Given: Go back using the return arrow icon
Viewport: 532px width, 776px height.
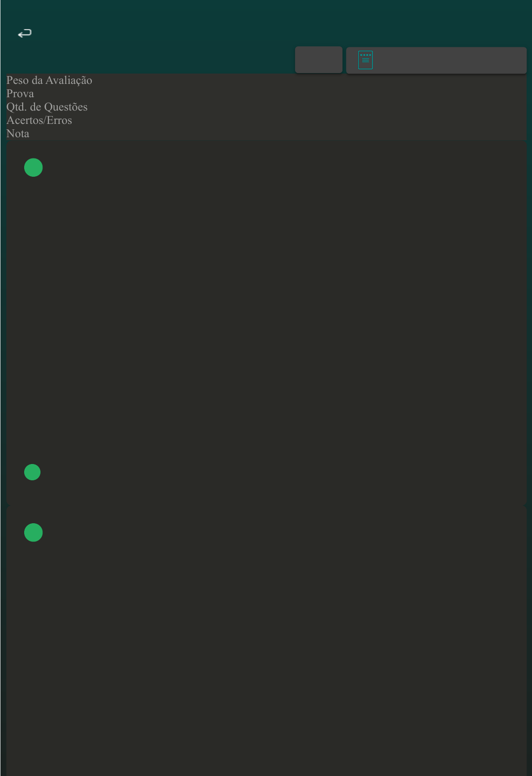Looking at the screenshot, I should (25, 33).
